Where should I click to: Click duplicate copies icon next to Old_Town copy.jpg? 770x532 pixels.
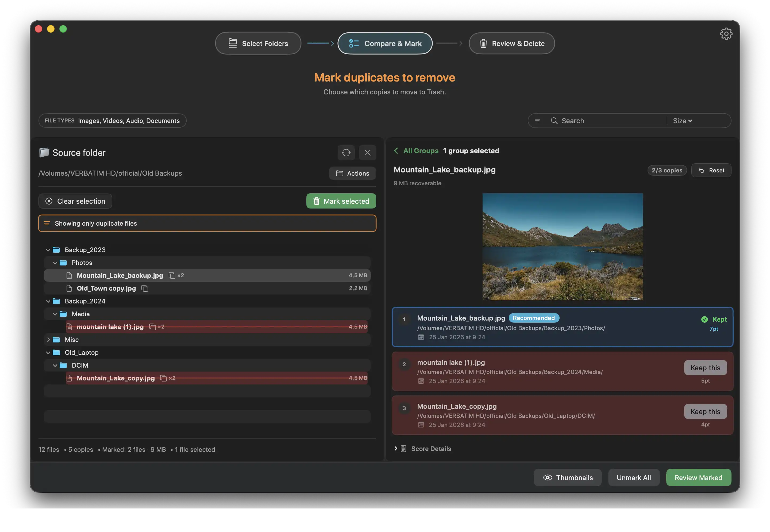(145, 288)
